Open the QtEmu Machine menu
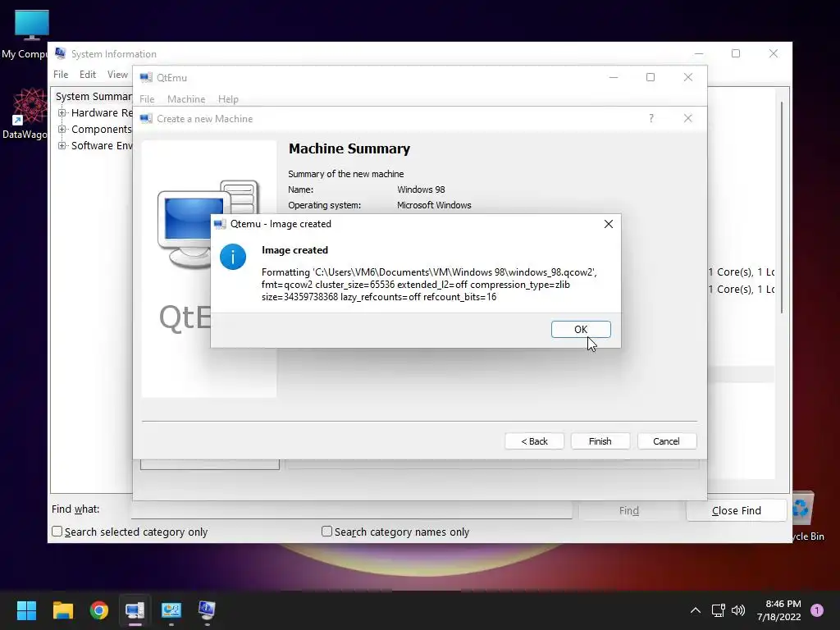 point(186,99)
